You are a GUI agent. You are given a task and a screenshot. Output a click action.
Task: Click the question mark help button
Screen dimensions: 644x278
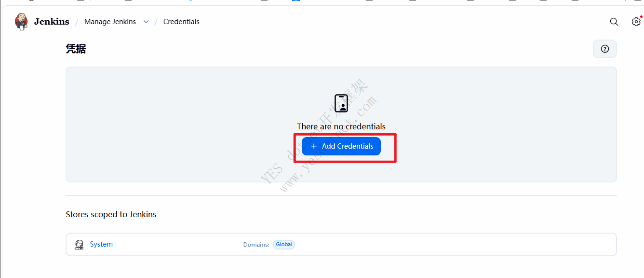(x=605, y=49)
